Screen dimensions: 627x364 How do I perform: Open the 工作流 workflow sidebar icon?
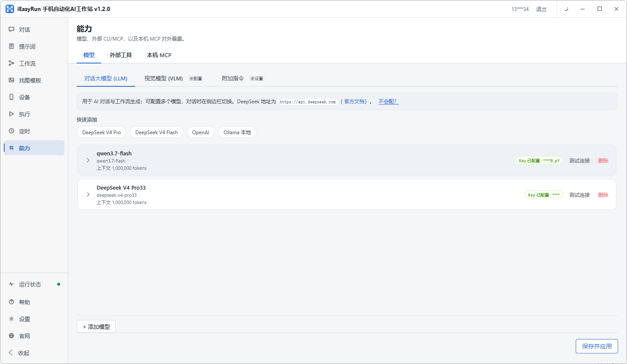pos(11,63)
